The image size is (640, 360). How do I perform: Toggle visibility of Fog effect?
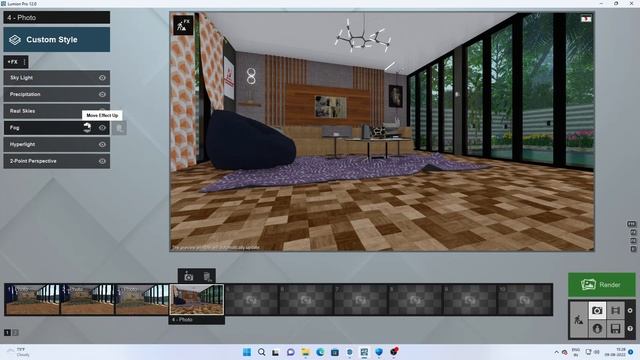click(x=102, y=128)
